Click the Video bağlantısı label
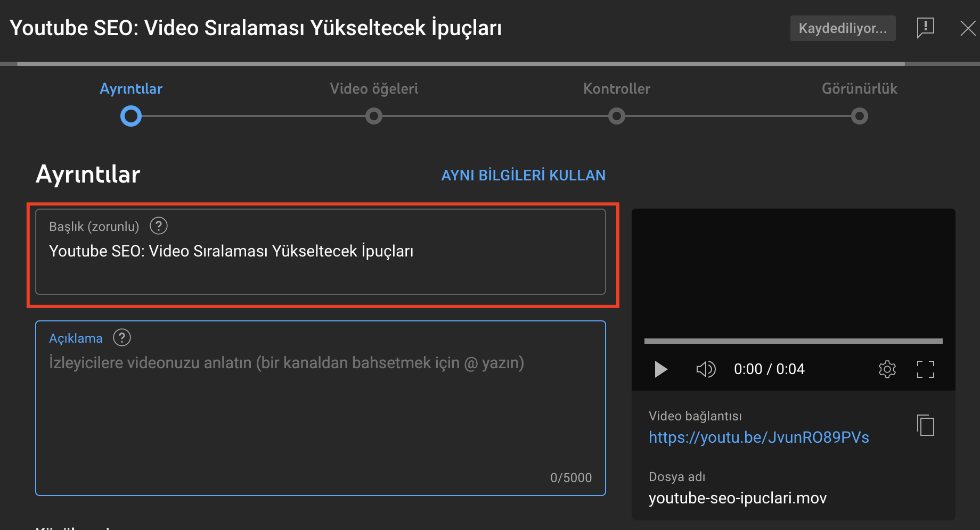This screenshot has width=980, height=530. point(695,416)
